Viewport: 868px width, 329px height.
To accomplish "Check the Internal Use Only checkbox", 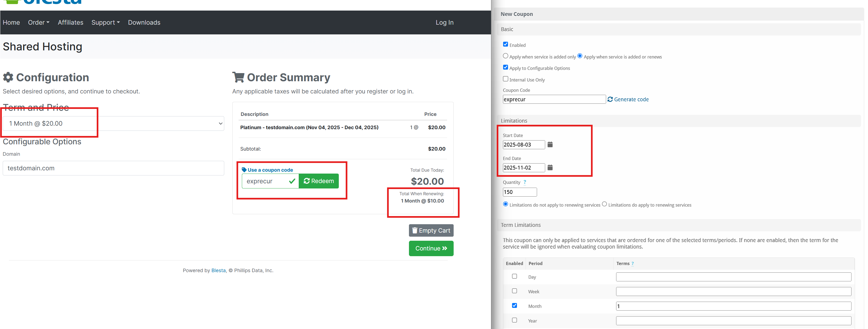I will pos(505,79).
